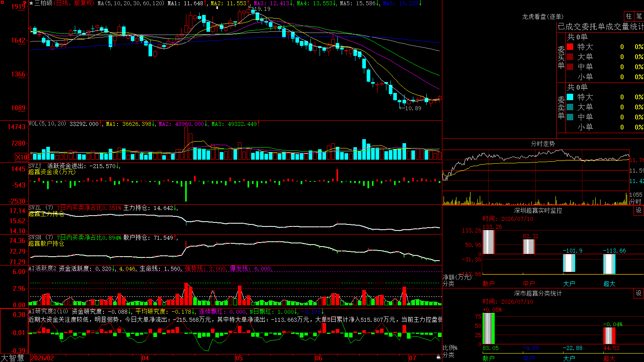Click the 04 month marker on the timeline
644x362 pixels.
coord(145,358)
